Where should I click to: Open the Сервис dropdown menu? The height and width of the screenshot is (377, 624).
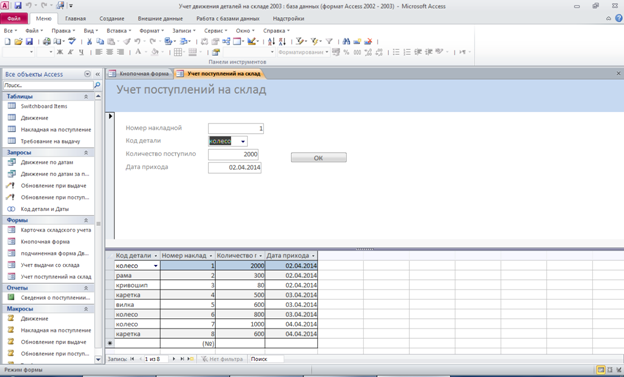click(215, 30)
